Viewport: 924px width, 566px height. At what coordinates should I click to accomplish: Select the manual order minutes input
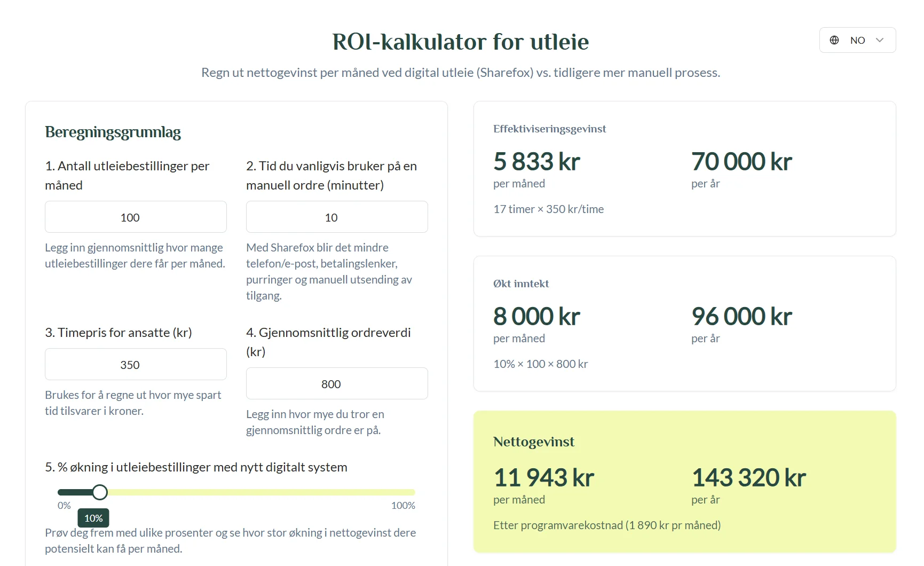(337, 217)
